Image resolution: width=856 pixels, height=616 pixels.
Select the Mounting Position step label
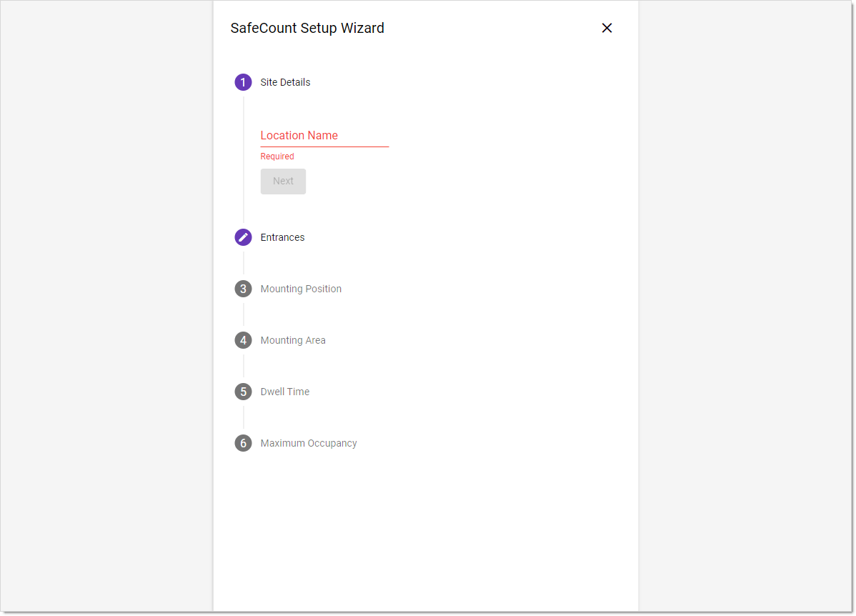(301, 289)
